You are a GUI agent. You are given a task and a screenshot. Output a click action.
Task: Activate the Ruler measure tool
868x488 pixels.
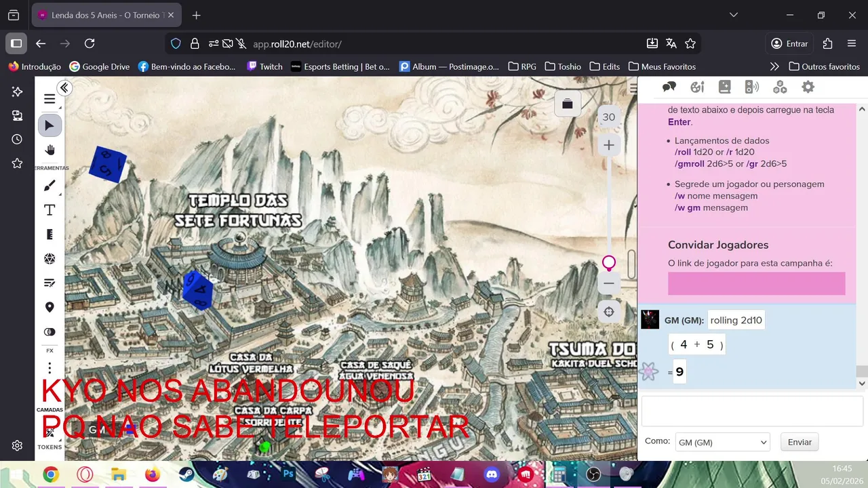50,235
